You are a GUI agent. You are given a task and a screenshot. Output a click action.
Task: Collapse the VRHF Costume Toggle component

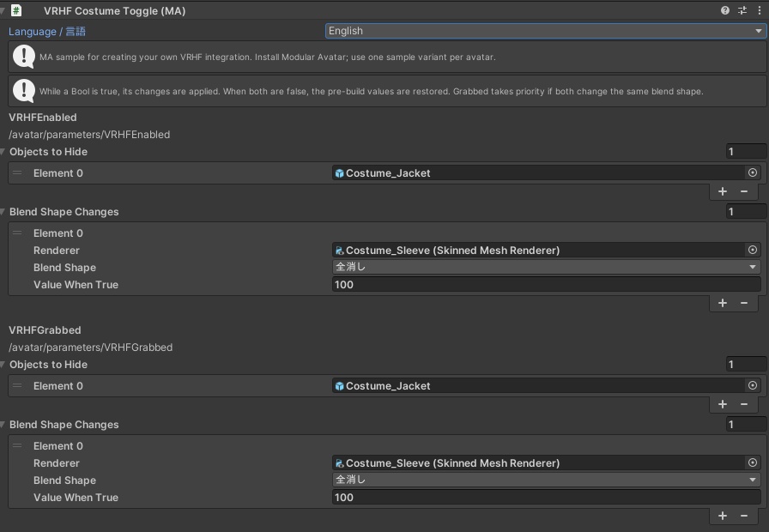click(3, 10)
